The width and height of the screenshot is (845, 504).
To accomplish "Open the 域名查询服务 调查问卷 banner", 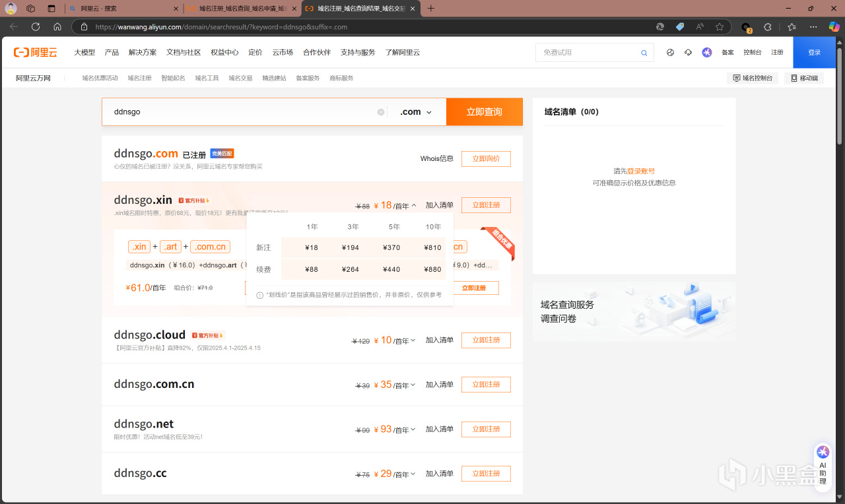I will click(634, 311).
